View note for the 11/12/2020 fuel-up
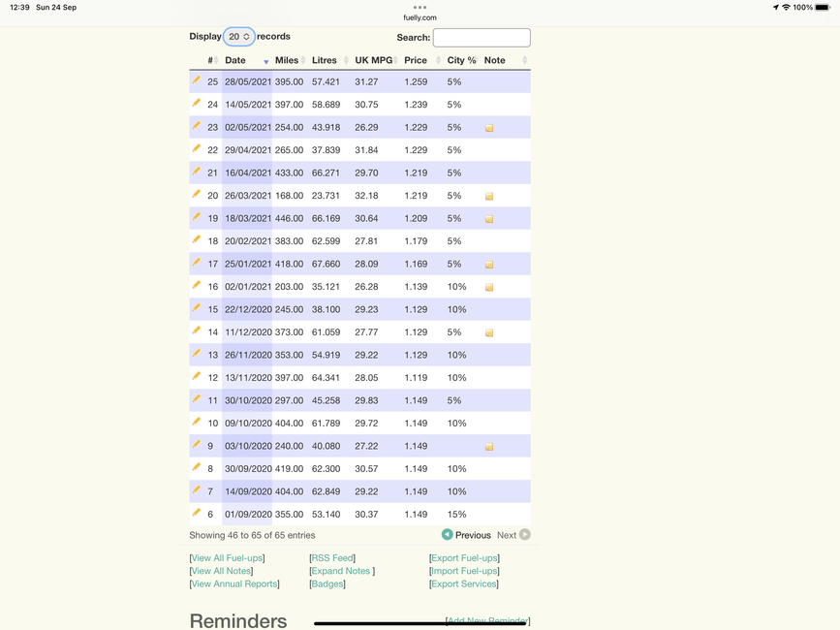The image size is (840, 630). [x=489, y=332]
